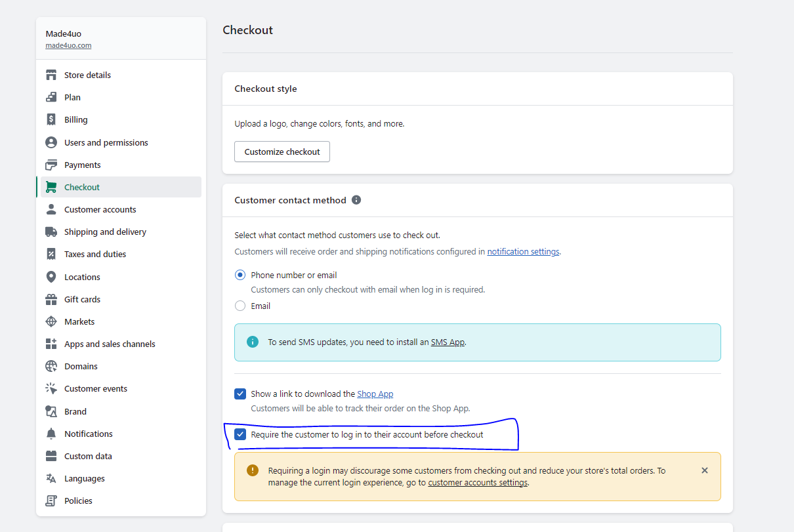Open Apps and sales channels menu item
This screenshot has height=532, width=794.
[110, 344]
